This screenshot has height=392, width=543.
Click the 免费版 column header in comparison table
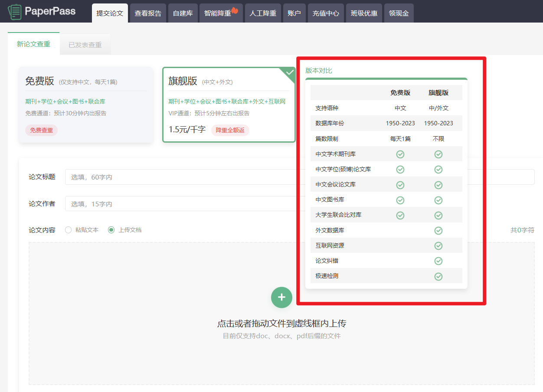coord(400,92)
